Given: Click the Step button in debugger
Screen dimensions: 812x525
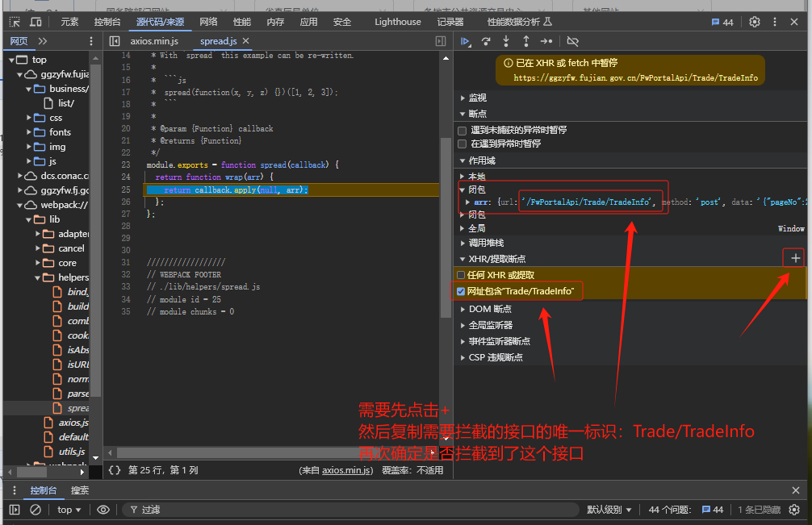Looking at the screenshot, I should tap(546, 41).
